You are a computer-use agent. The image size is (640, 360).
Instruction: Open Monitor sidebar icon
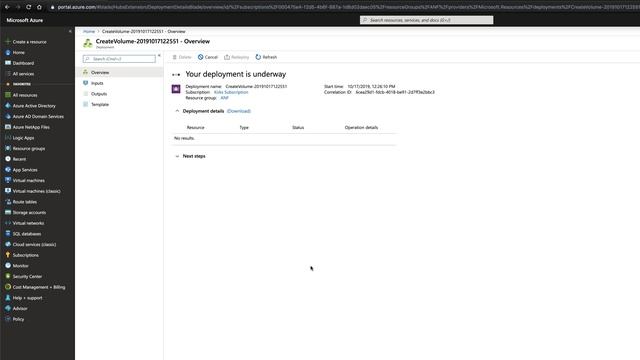(8, 265)
